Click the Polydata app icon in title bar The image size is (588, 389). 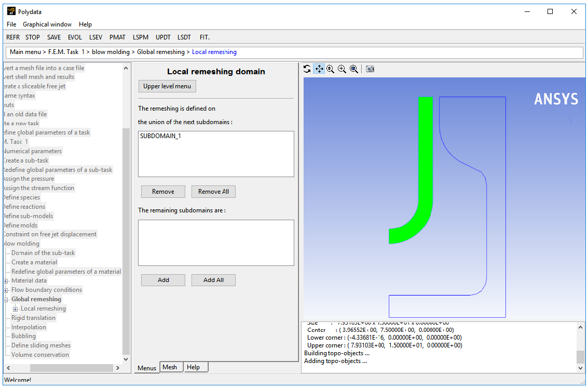[x=11, y=11]
